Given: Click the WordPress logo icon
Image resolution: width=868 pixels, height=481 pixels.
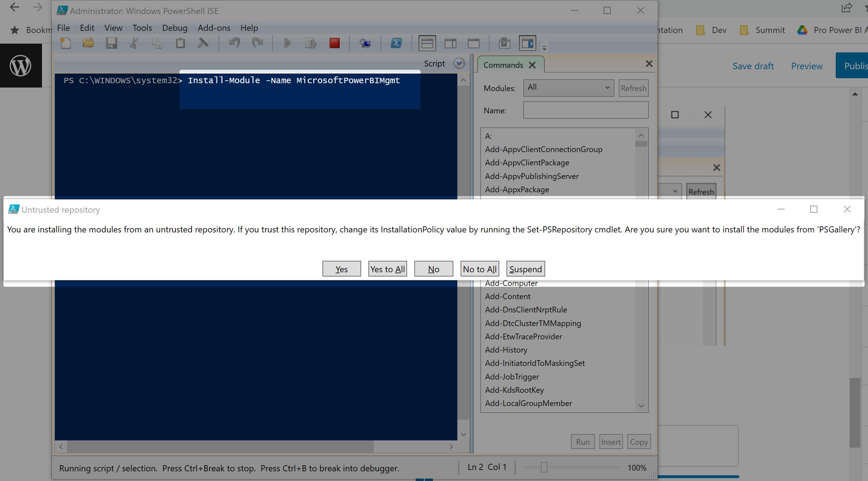Looking at the screenshot, I should click(20, 66).
